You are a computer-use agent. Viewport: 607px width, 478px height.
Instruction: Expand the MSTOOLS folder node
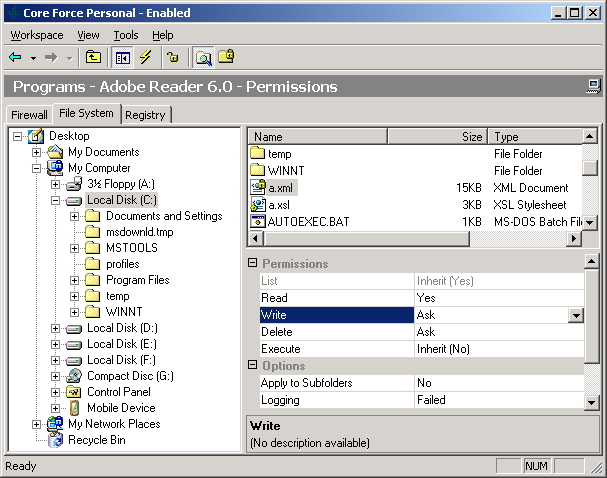[74, 248]
